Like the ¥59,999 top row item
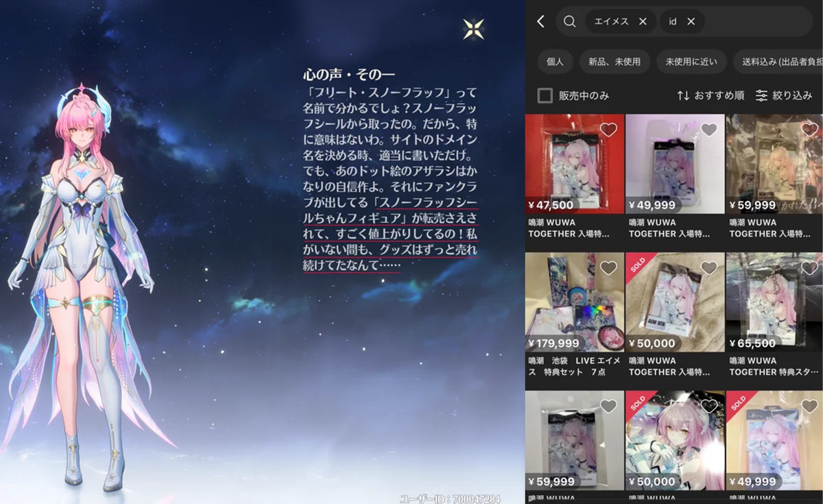This screenshot has width=823, height=504. (x=810, y=130)
